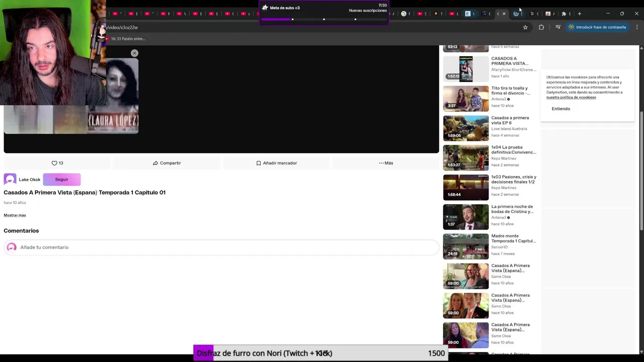Click the address bar URL video/x3oz22w
The image size is (644, 362).
(121, 27)
